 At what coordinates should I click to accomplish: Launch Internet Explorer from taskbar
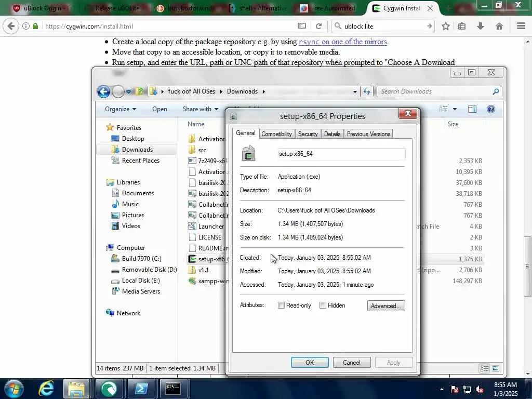tap(46, 389)
